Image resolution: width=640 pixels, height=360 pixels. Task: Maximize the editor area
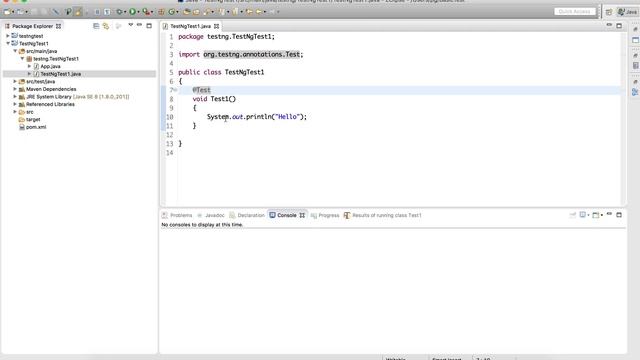coord(619,26)
